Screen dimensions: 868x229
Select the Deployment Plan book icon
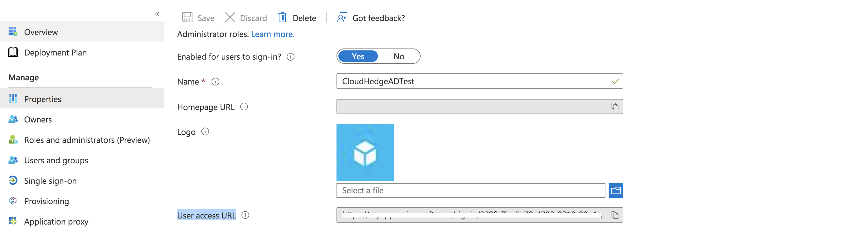[x=12, y=52]
